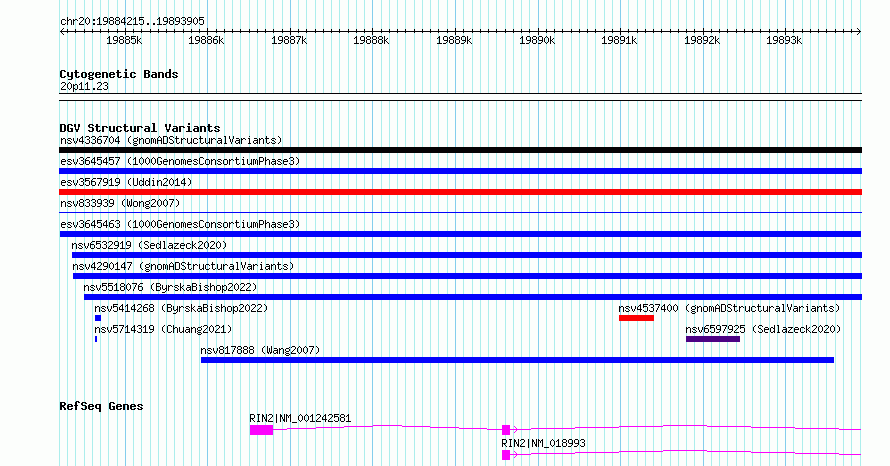Select the second small exon of RIN2 NM_001242581
The image size is (890, 466).
click(x=506, y=430)
